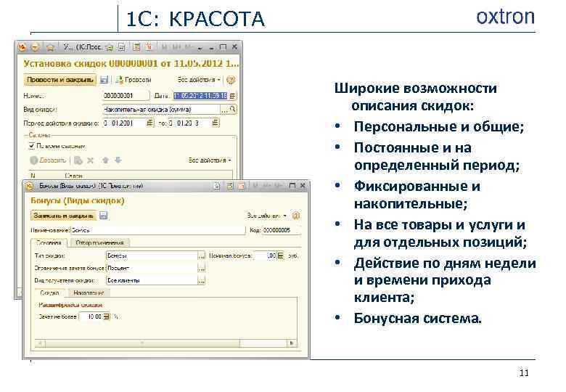Click the ellipsis button of Вид получателя скидки

[202, 280]
